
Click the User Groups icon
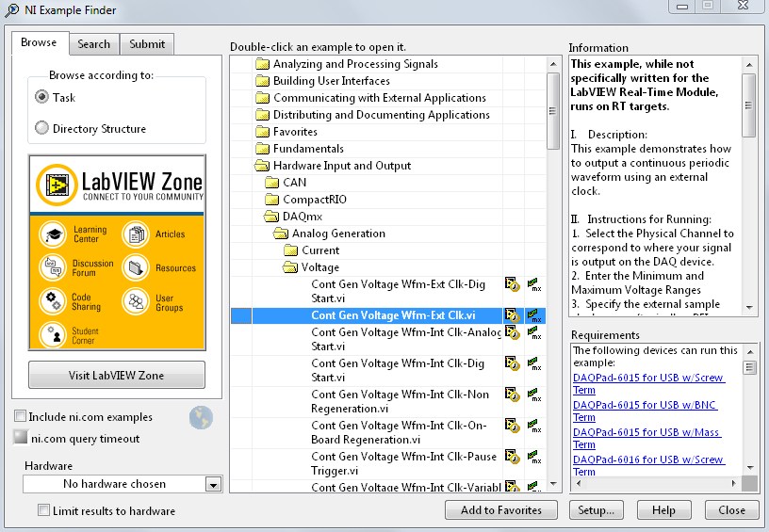137,301
